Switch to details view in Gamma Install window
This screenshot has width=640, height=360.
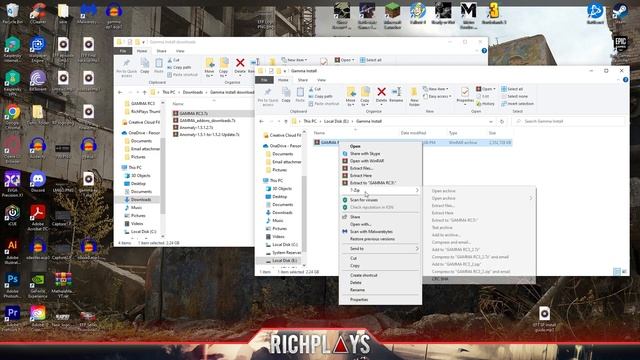(617, 271)
